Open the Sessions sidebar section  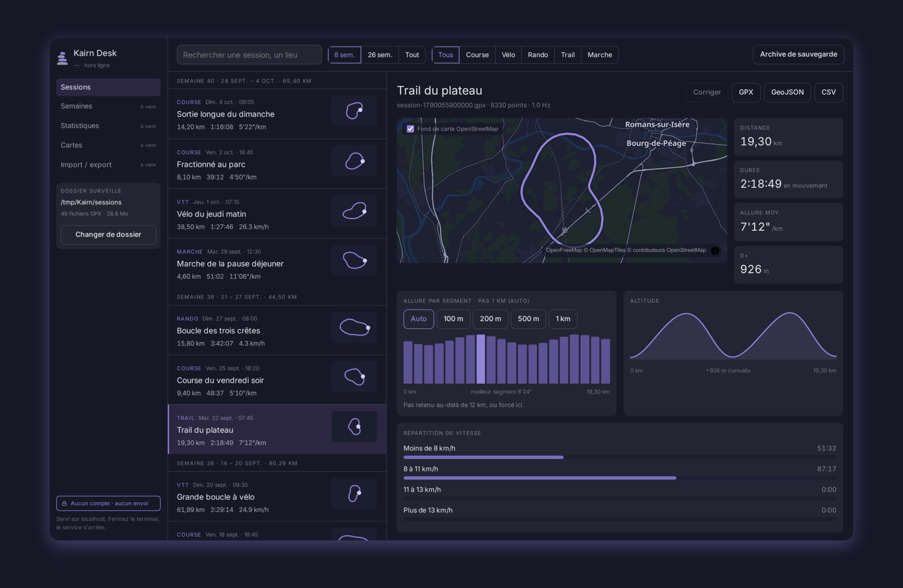click(x=108, y=87)
